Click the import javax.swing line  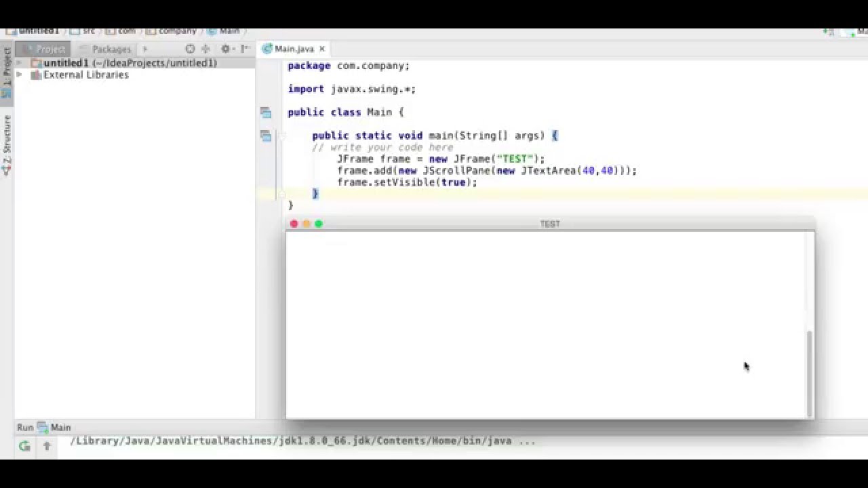[351, 89]
